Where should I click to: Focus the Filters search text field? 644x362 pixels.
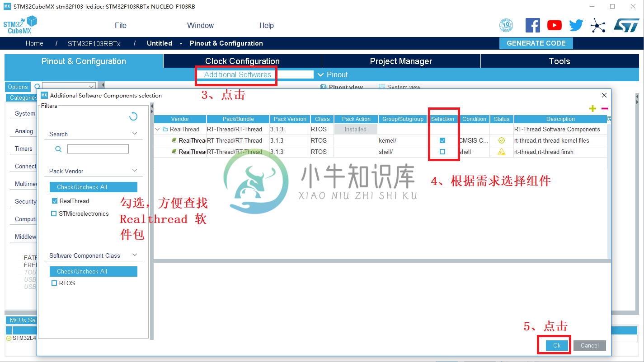98,149
